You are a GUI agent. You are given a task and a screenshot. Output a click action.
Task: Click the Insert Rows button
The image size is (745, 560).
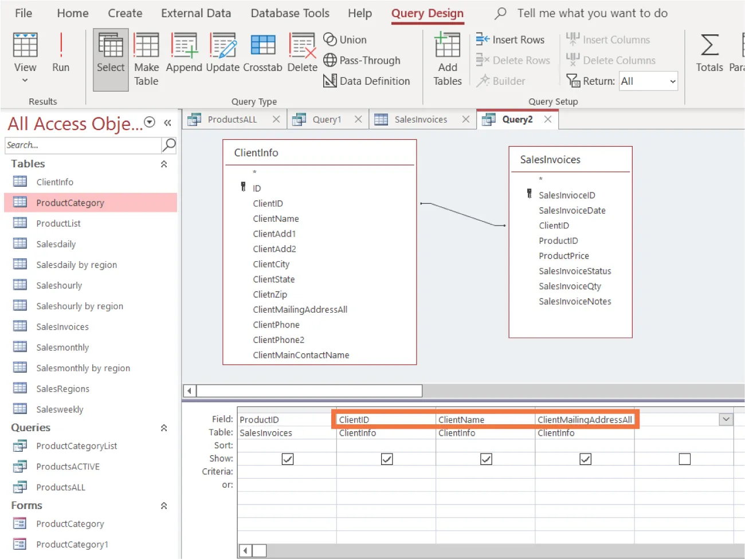pyautogui.click(x=511, y=40)
